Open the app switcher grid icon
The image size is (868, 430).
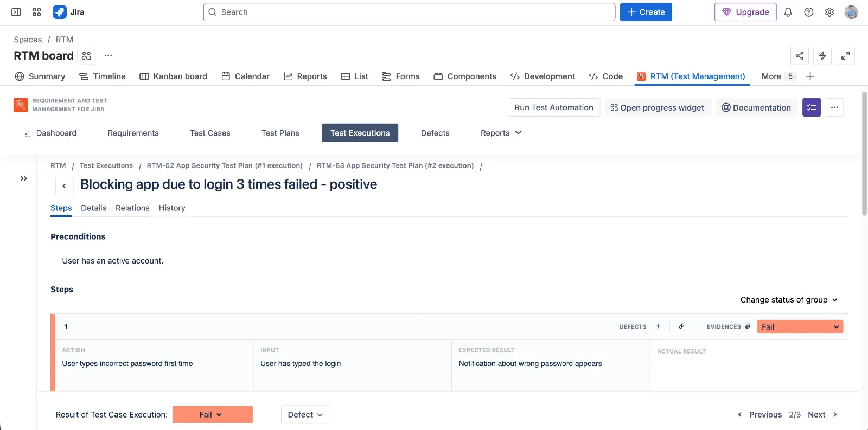click(x=37, y=12)
